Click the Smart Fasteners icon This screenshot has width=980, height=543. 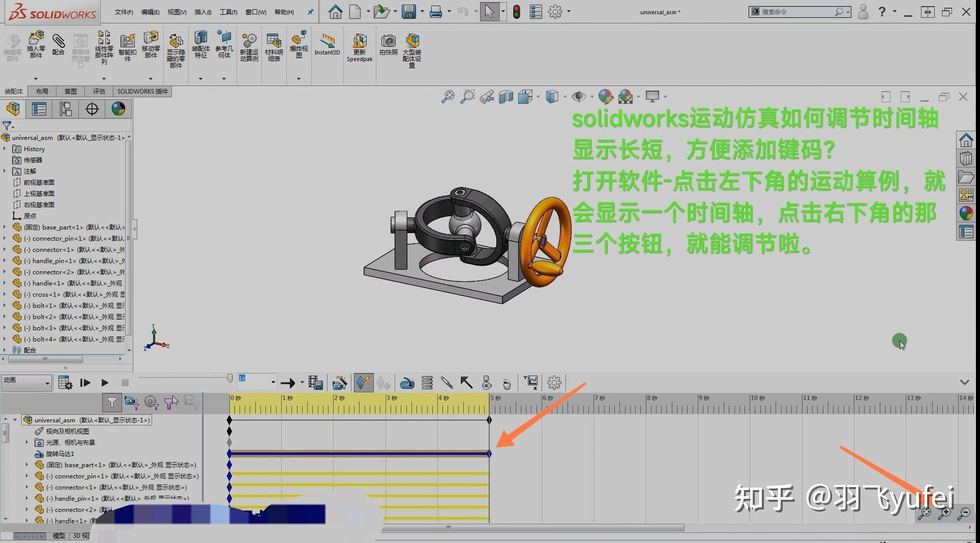click(x=127, y=47)
